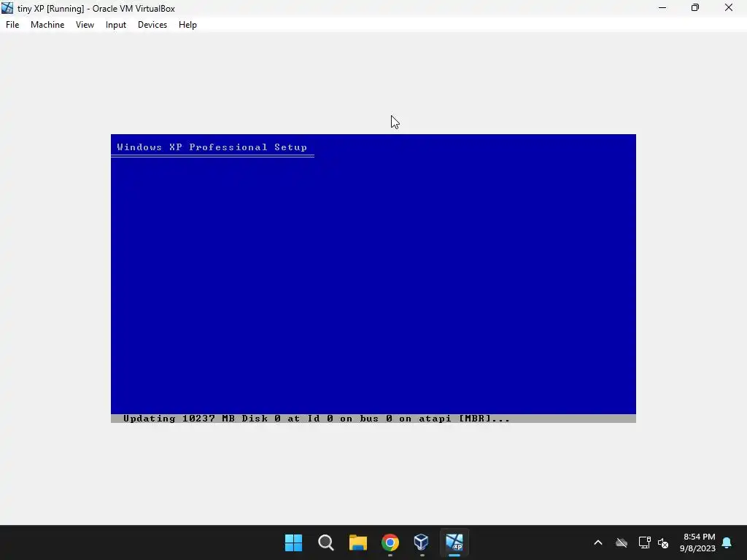Close the tiny XP VirtualBox window
This screenshot has height=560, width=747.
coord(729,8)
